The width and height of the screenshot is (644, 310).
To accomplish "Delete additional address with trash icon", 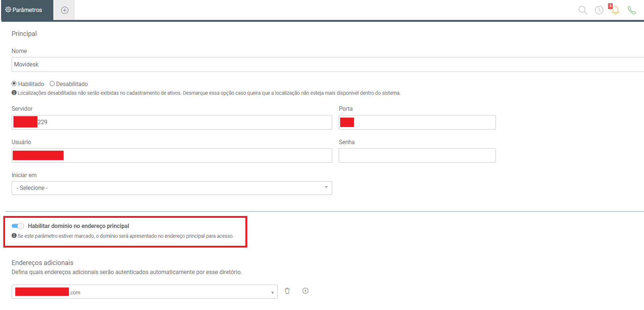I will pos(287,291).
